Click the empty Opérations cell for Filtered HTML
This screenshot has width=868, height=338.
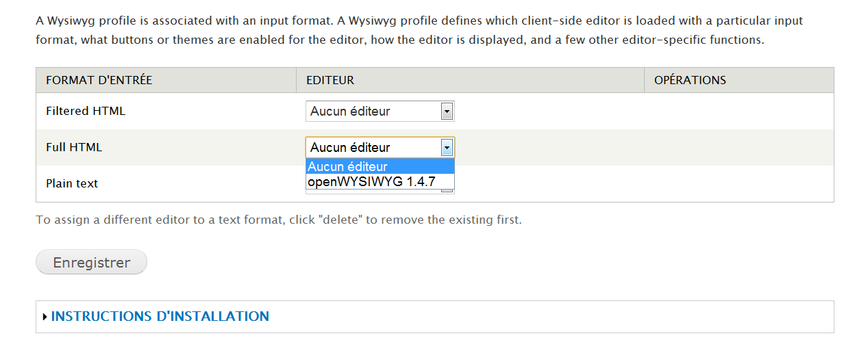tap(739, 111)
